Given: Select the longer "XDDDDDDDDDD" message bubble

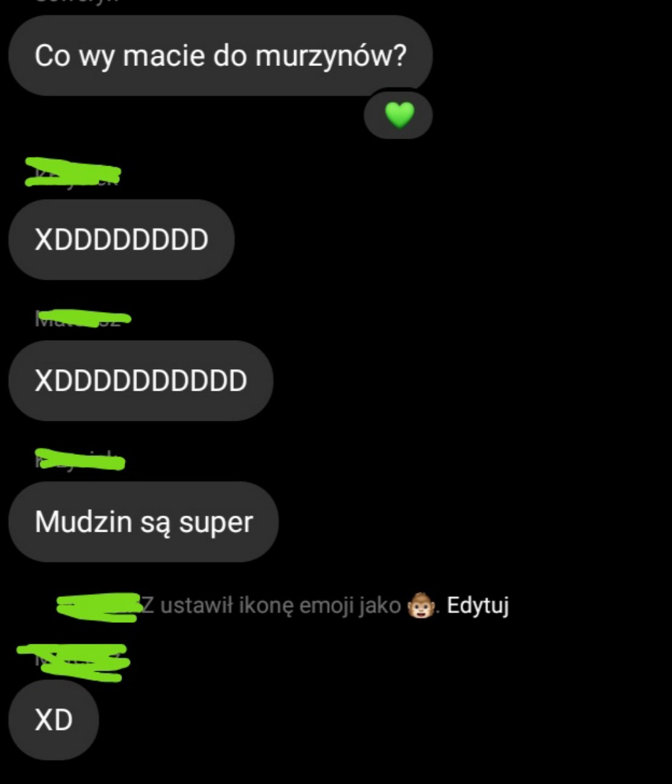Looking at the screenshot, I should click(141, 381).
